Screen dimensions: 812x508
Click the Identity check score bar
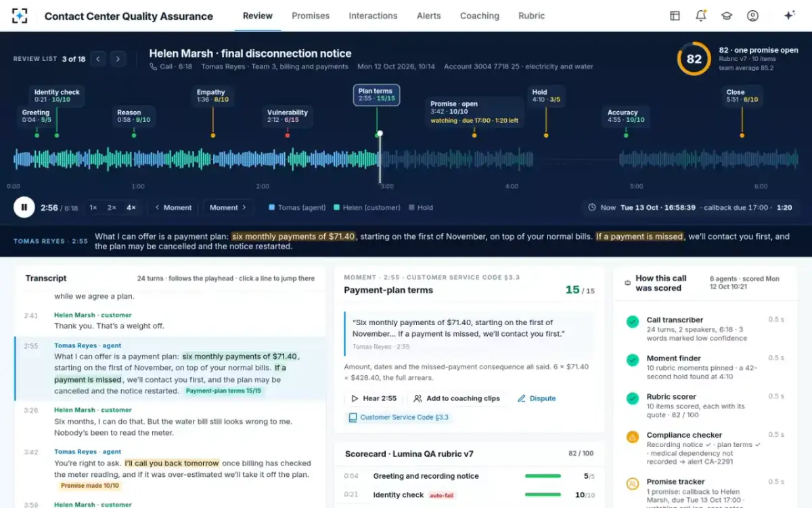click(543, 495)
